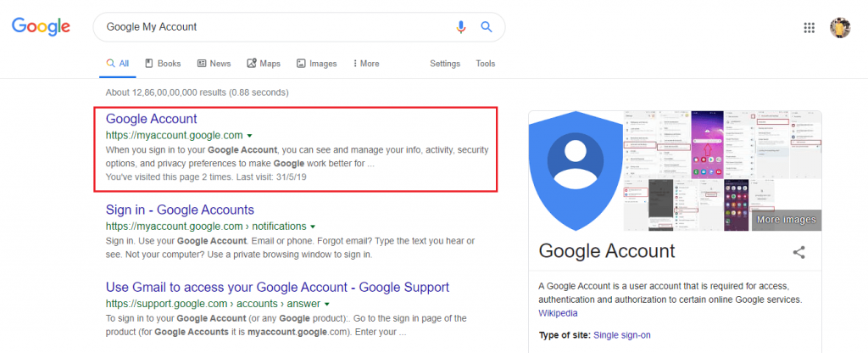The height and width of the screenshot is (353, 868).
Task: Expand the arrow after support.google.com answer URL
Action: click(x=327, y=304)
